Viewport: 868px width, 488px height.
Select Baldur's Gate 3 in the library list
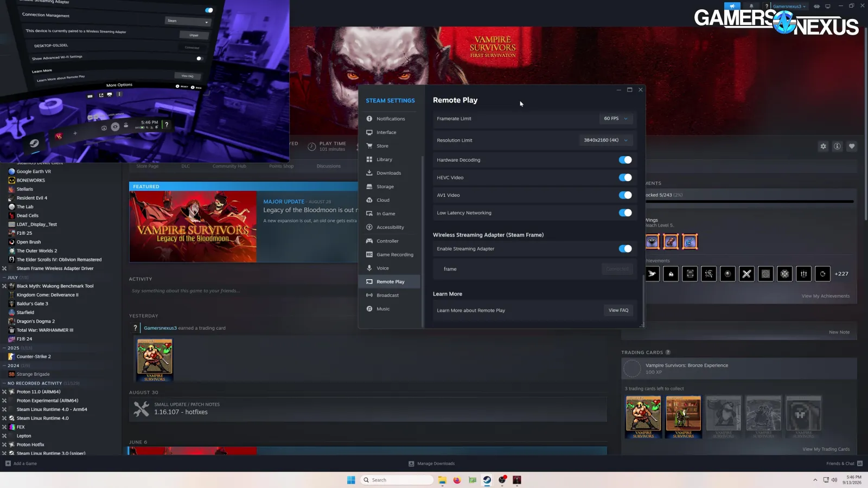(32, 304)
